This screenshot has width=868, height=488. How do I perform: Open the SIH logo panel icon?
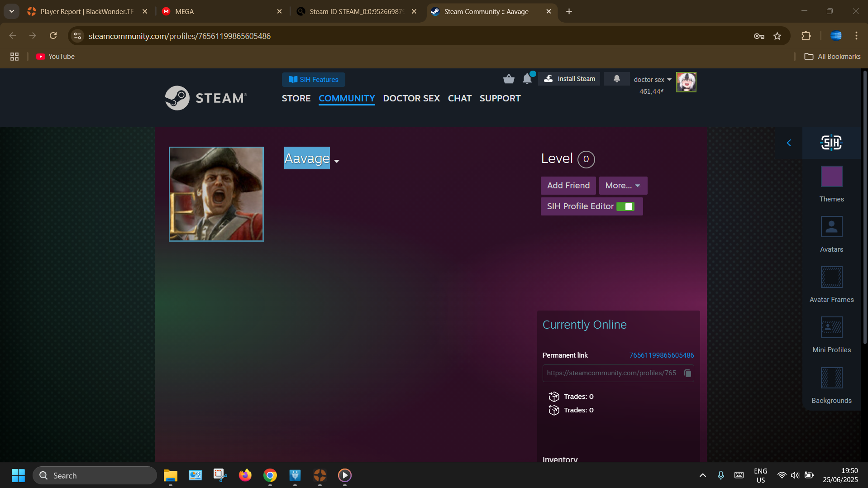[831, 143]
